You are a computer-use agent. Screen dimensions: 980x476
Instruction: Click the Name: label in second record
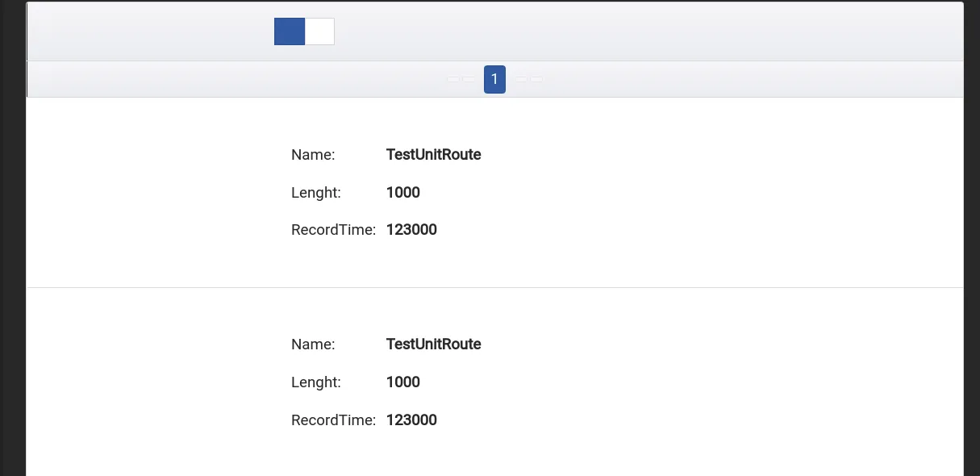[x=313, y=344]
